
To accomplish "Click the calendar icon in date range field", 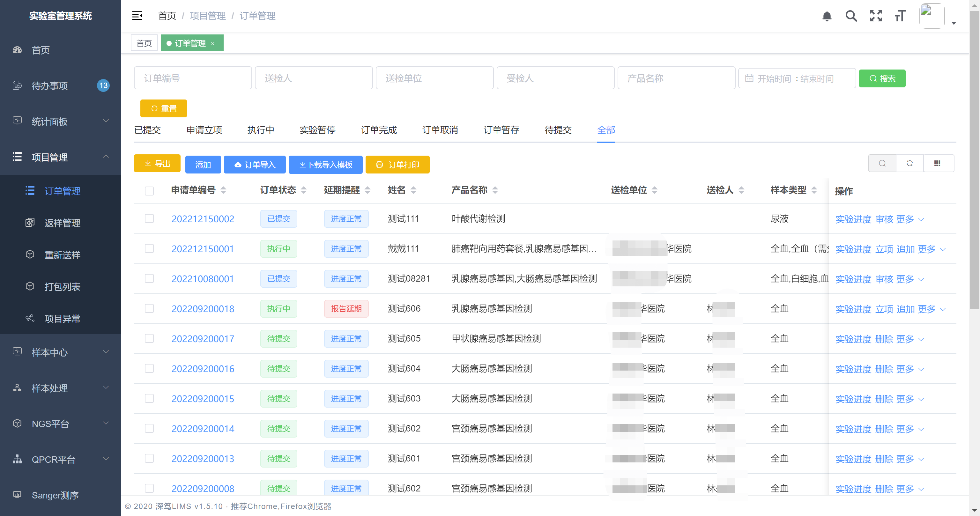I will (749, 78).
